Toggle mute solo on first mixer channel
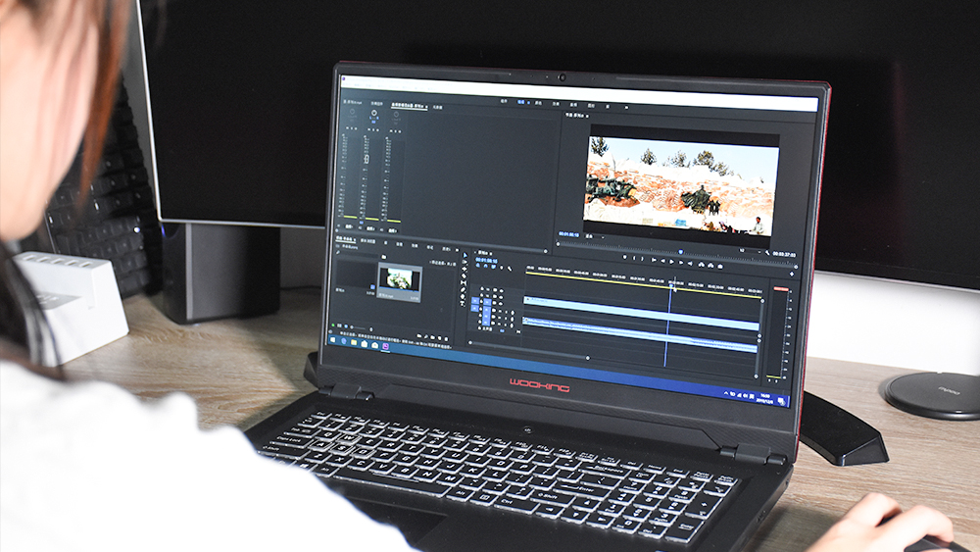 (351, 128)
